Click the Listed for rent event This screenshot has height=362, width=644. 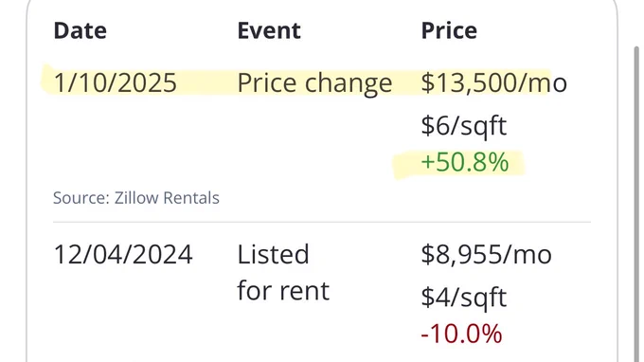pyautogui.click(x=283, y=272)
